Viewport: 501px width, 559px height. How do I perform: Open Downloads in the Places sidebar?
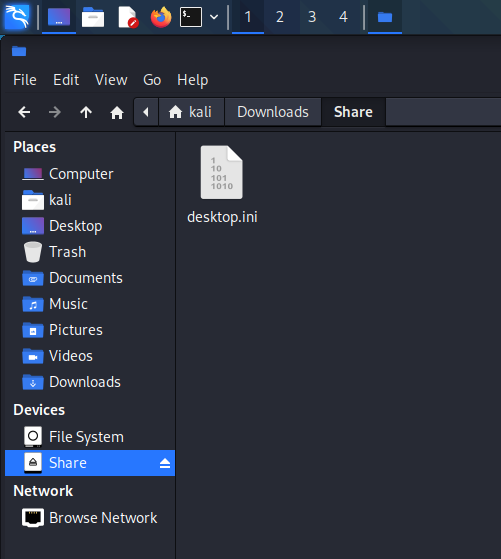pyautogui.click(x=90, y=382)
